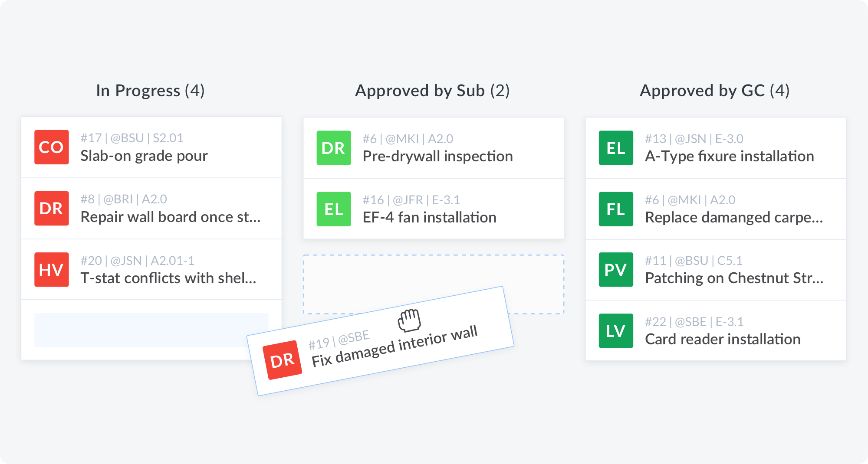Open the Slab-on grade pour task

point(144,156)
